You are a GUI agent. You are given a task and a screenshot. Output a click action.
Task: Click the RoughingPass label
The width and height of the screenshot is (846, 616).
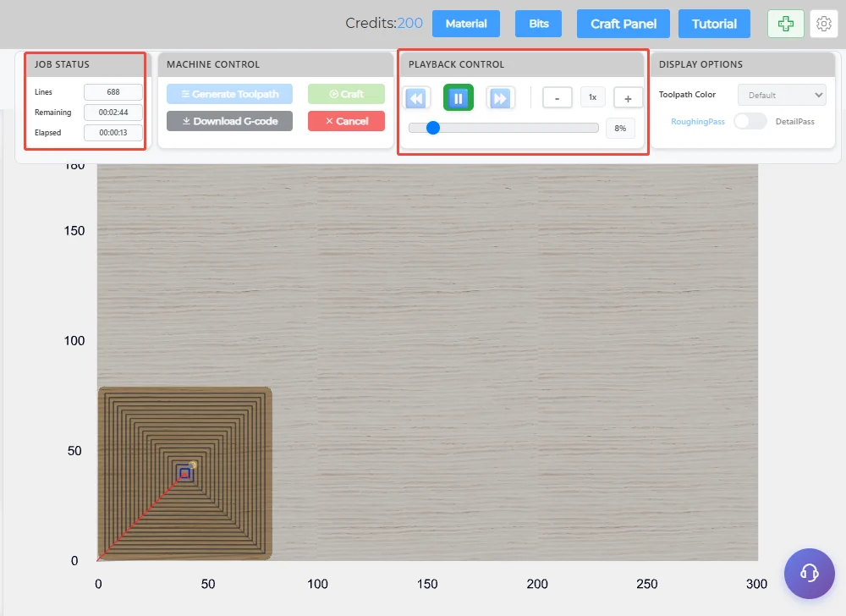tap(698, 121)
